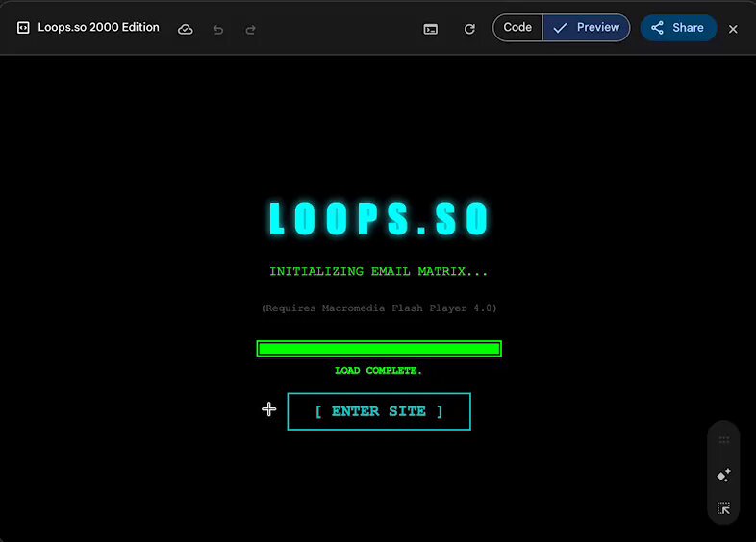Switch to the Preview tab

click(x=587, y=28)
